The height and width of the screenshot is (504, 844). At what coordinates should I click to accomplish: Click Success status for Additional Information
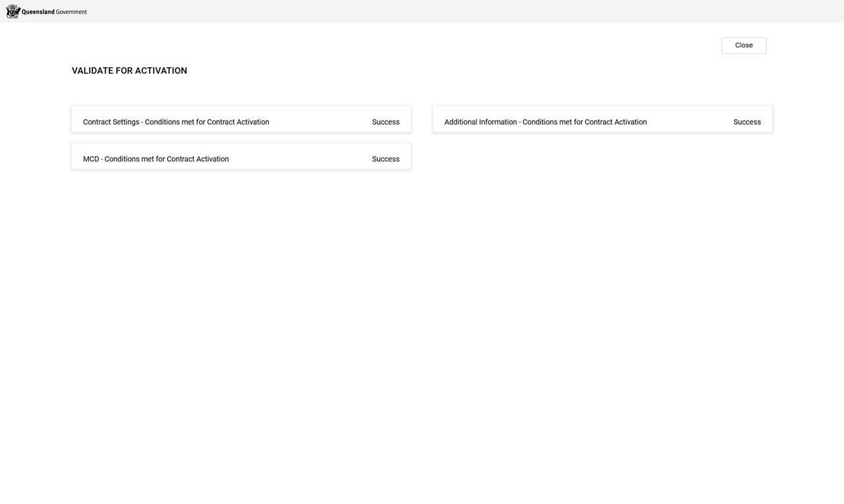[747, 122]
